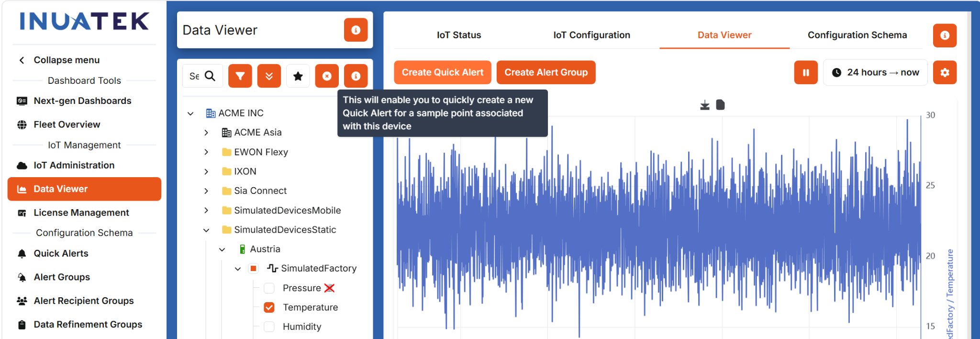
Task: Select the Data Viewer tab
Action: (x=724, y=35)
